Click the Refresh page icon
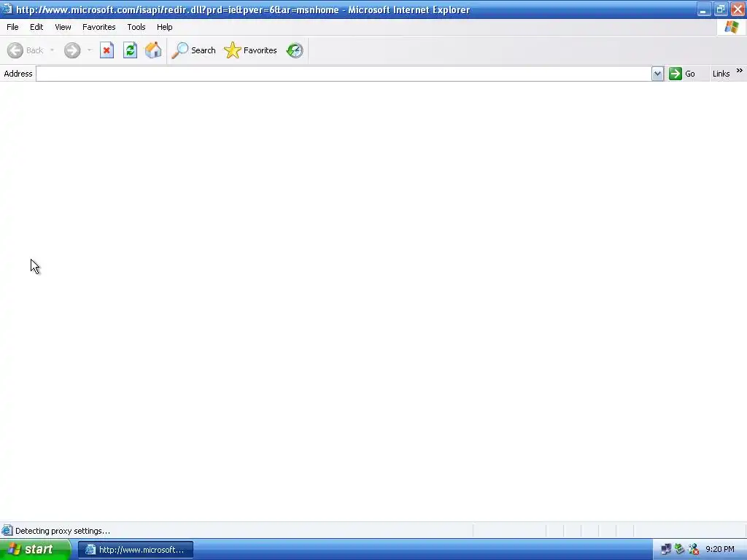Screen dimensions: 747x560 [130, 50]
